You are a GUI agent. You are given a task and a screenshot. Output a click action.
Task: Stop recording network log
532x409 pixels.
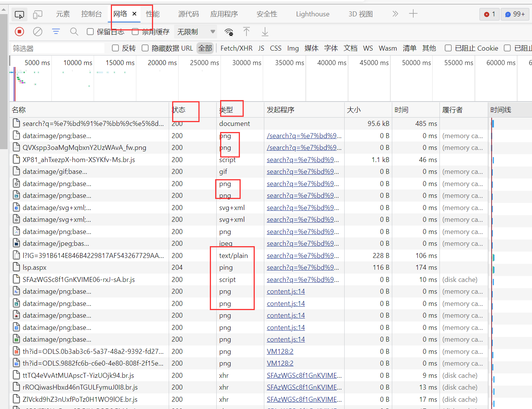click(x=19, y=32)
